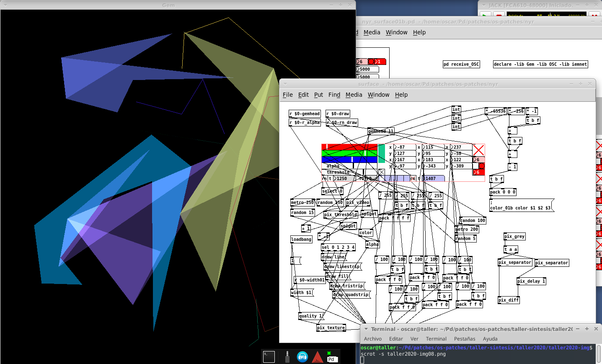Image resolution: width=602 pixels, height=364 pixels.
Task: Click the terminal icon in the taskbar
Action: [269, 356]
